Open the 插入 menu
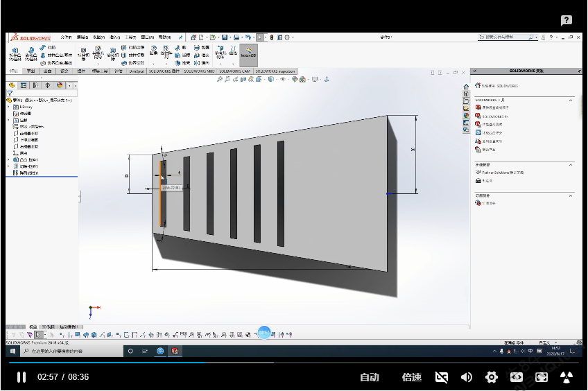The image size is (588, 391). pyautogui.click(x=114, y=37)
